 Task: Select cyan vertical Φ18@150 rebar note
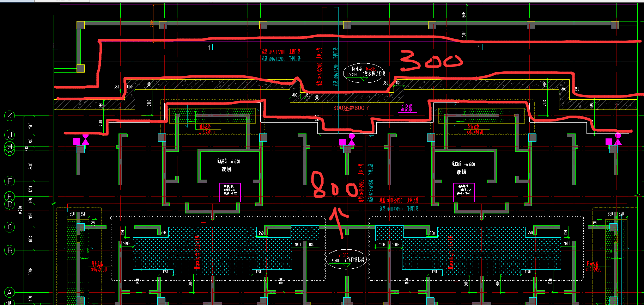[x=370, y=183]
